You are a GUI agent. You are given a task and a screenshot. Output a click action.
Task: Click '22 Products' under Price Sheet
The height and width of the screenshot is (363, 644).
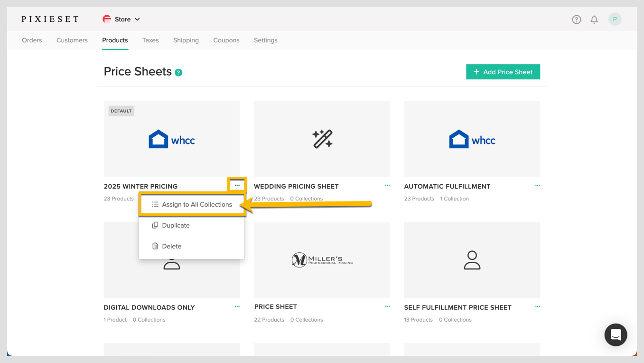(x=269, y=320)
